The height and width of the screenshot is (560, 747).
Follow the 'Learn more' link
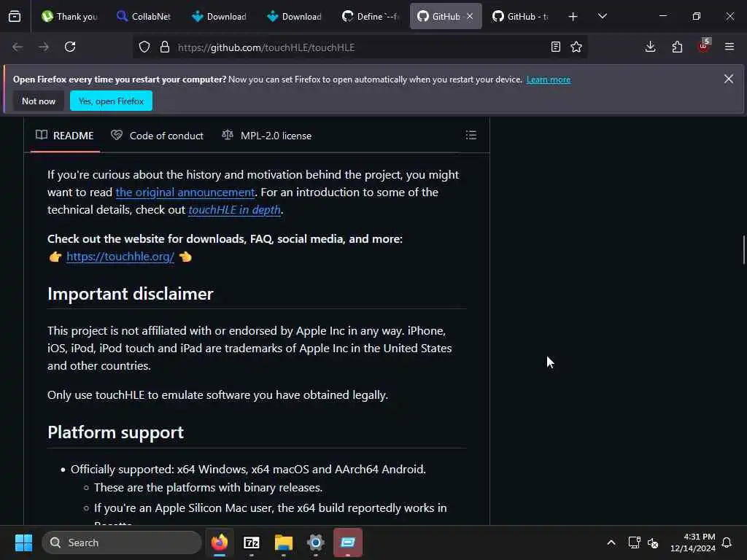point(549,79)
